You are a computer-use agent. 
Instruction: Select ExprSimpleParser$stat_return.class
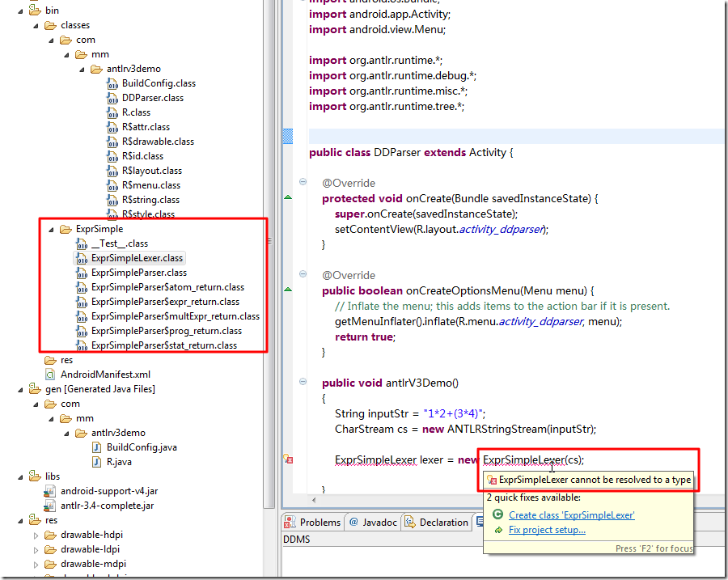click(164, 345)
